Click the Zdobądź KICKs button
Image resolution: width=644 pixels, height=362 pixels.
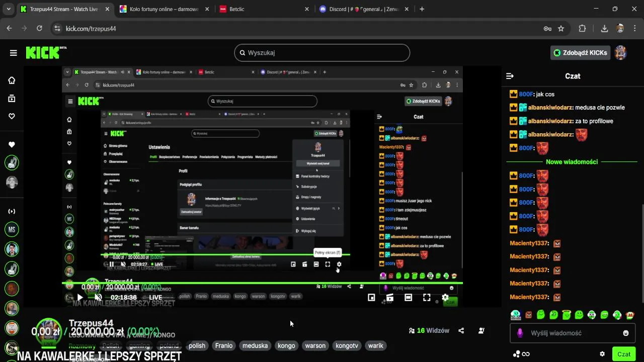(x=580, y=53)
